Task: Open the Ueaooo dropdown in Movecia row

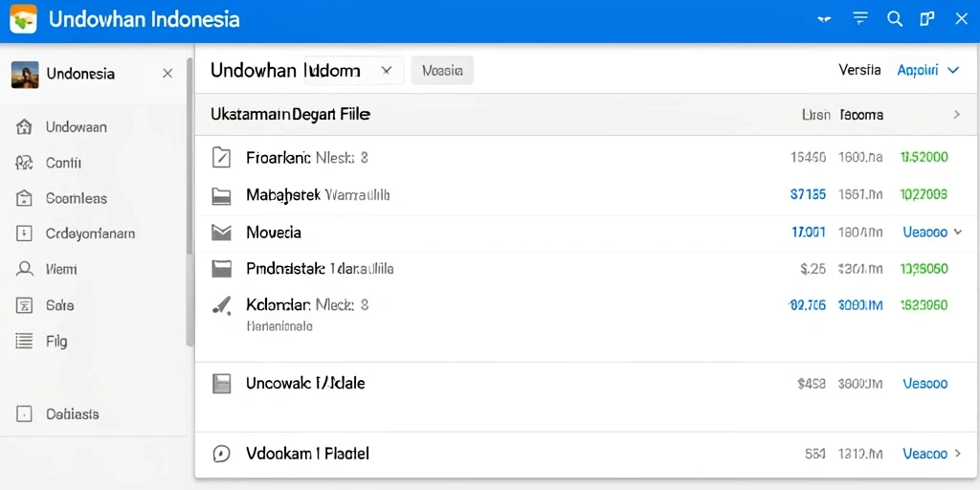Action: pyautogui.click(x=932, y=233)
